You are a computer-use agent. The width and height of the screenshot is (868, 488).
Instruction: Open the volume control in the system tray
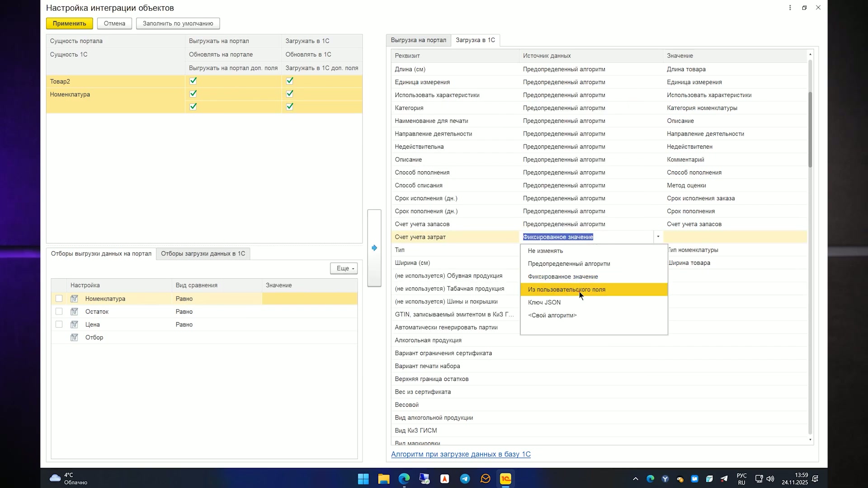click(770, 479)
